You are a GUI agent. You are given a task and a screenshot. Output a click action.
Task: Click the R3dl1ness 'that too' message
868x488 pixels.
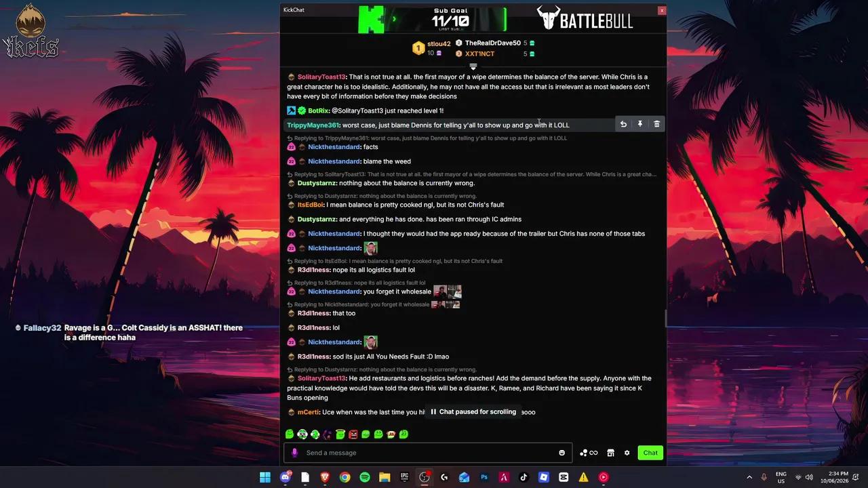tap(321, 313)
